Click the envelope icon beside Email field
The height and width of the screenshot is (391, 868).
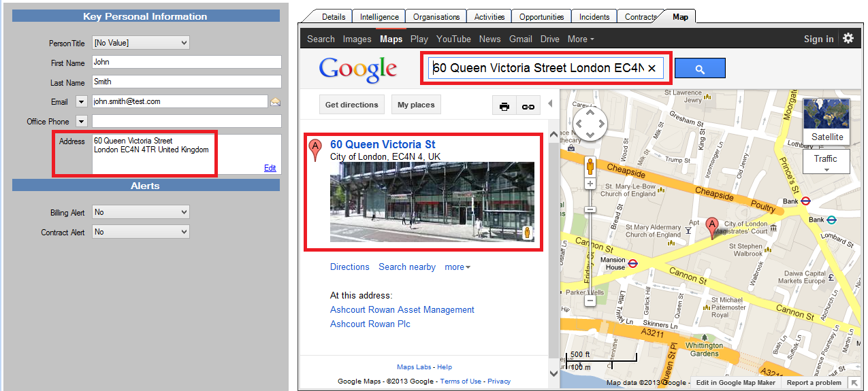[x=275, y=102]
